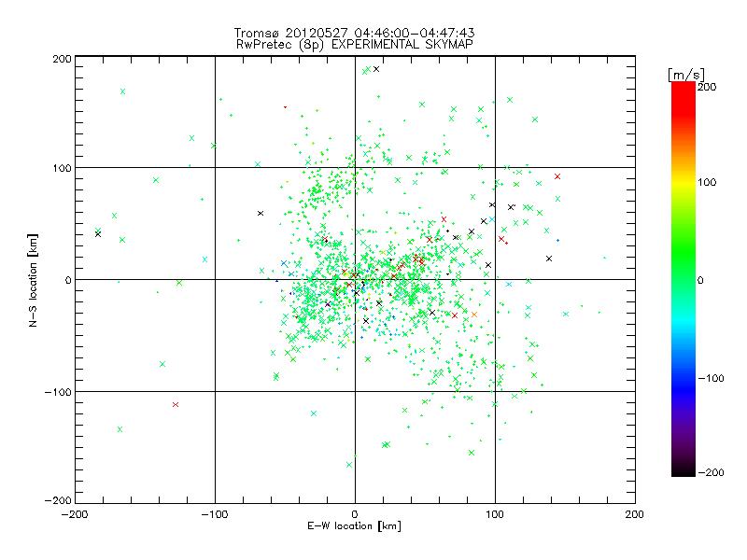747x560 pixels.
Task: Pick the yellow band at colorbar value 100
Action: tap(684, 182)
